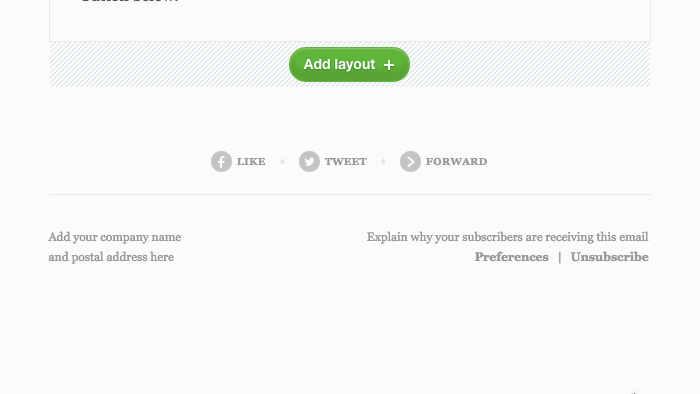This screenshot has height=394, width=700.
Task: Click hatched drop zone right of Add layout
Action: (x=530, y=65)
